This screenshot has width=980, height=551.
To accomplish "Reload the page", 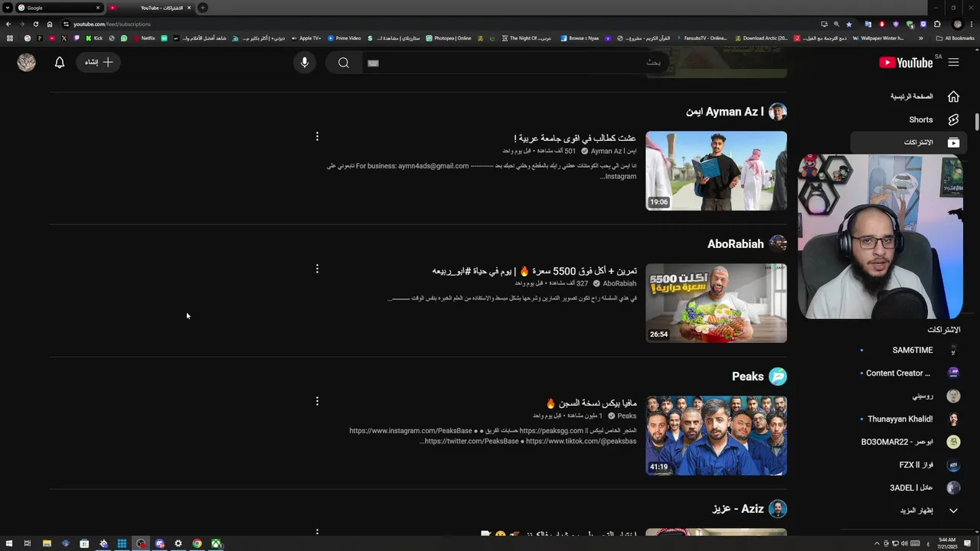I will [36, 24].
